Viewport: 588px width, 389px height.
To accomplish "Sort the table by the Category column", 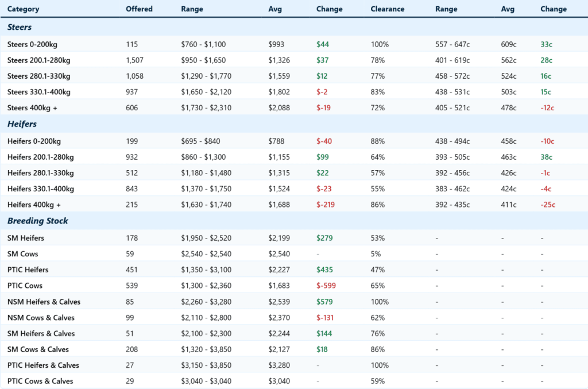I will (23, 9).
